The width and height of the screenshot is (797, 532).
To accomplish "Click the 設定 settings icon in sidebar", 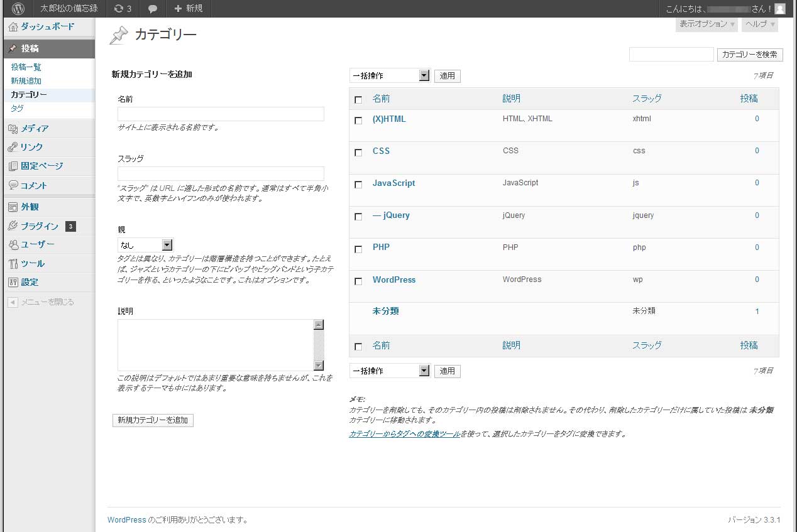I will [13, 283].
